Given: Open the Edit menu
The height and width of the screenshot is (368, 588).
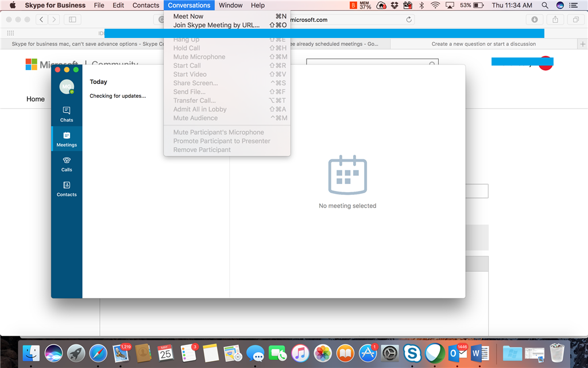Looking at the screenshot, I should pyautogui.click(x=118, y=5).
